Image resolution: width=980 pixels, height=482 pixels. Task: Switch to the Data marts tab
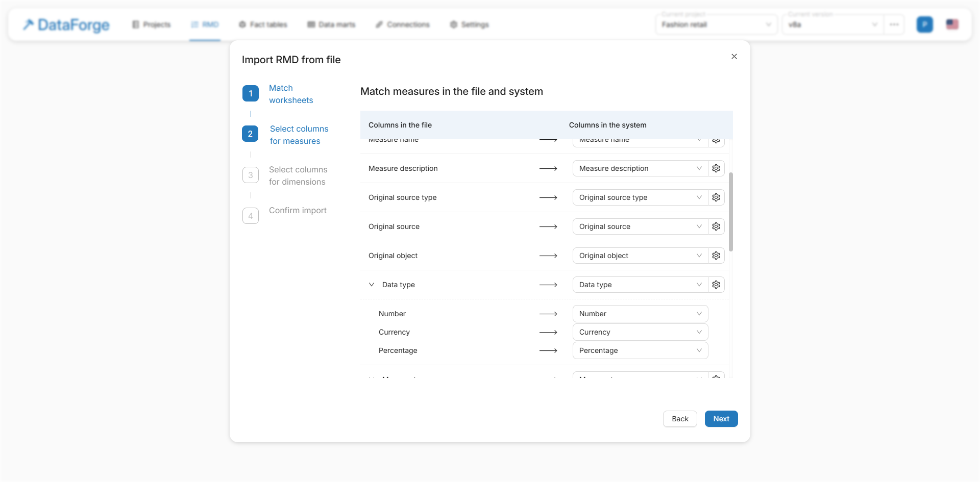331,24
